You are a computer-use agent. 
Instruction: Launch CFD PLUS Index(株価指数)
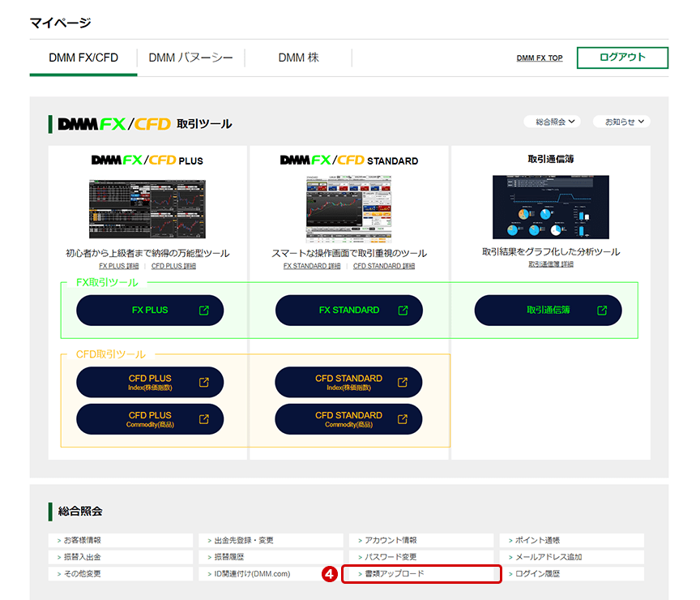pyautogui.click(x=150, y=382)
